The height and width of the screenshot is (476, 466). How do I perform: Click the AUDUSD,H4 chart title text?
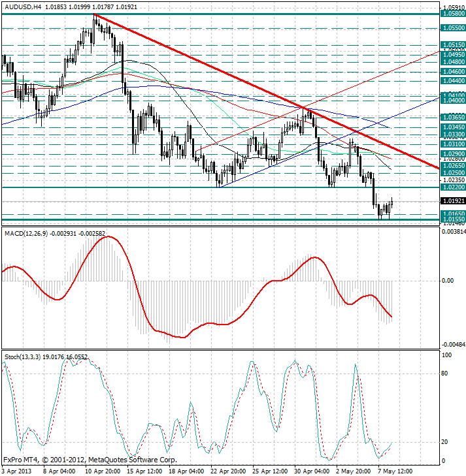(23, 7)
